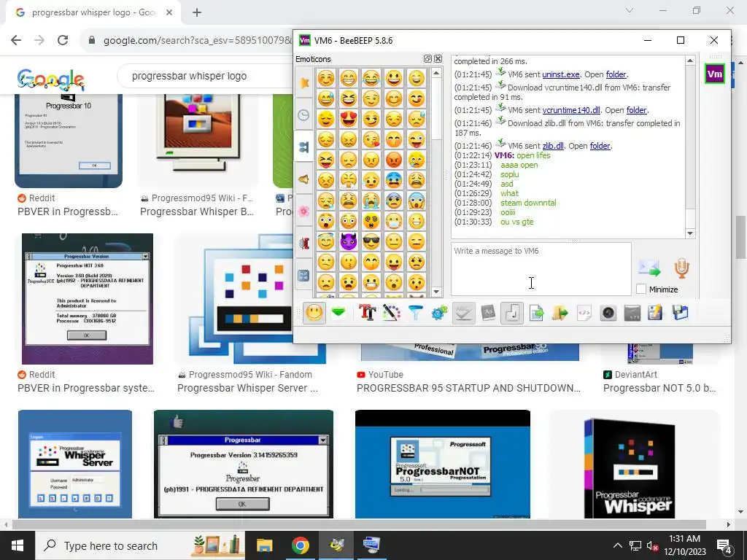The height and width of the screenshot is (560, 747).
Task: Open folder link next to uninst.exe
Action: (616, 74)
